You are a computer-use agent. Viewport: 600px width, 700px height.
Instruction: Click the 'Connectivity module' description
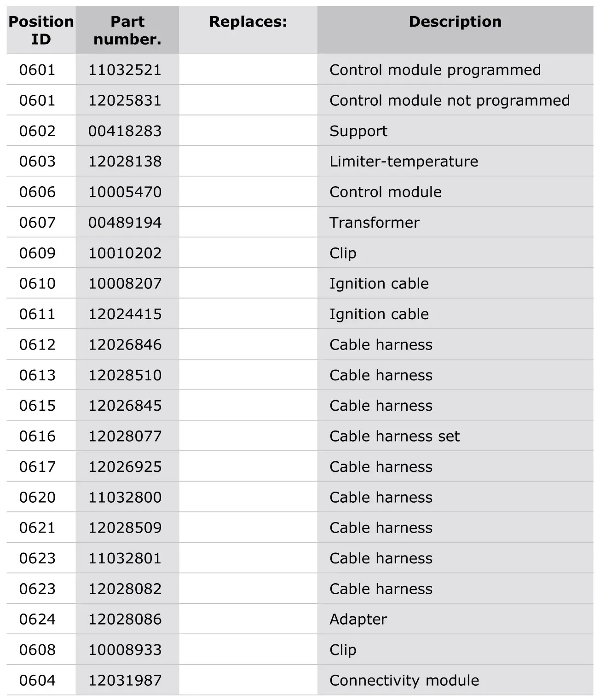point(404,680)
